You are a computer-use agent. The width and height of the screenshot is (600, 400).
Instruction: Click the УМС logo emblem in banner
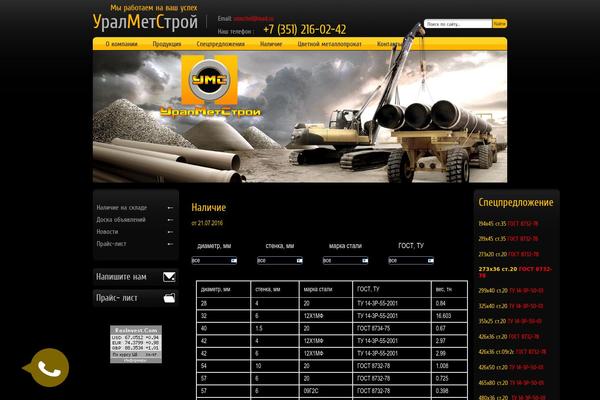(x=209, y=80)
